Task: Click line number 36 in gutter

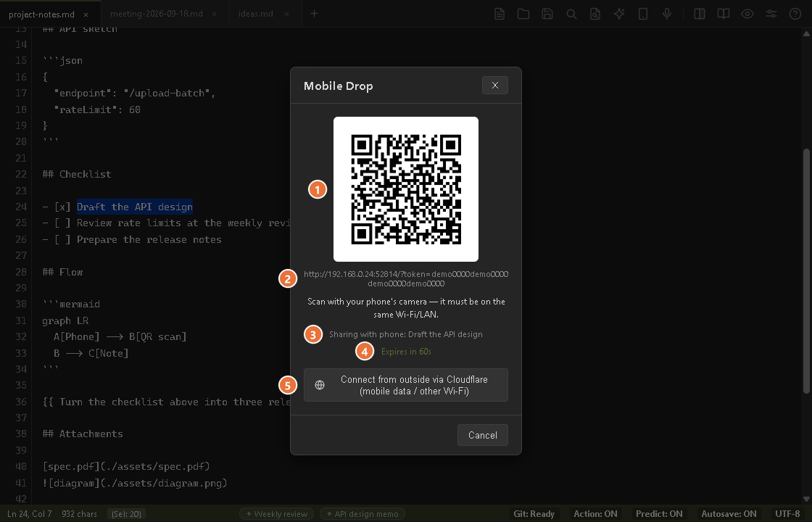Action: [21, 402]
